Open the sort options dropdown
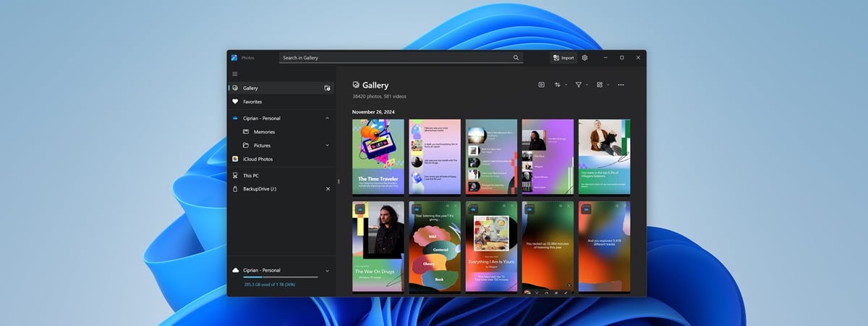The width and height of the screenshot is (868, 326). (561, 85)
